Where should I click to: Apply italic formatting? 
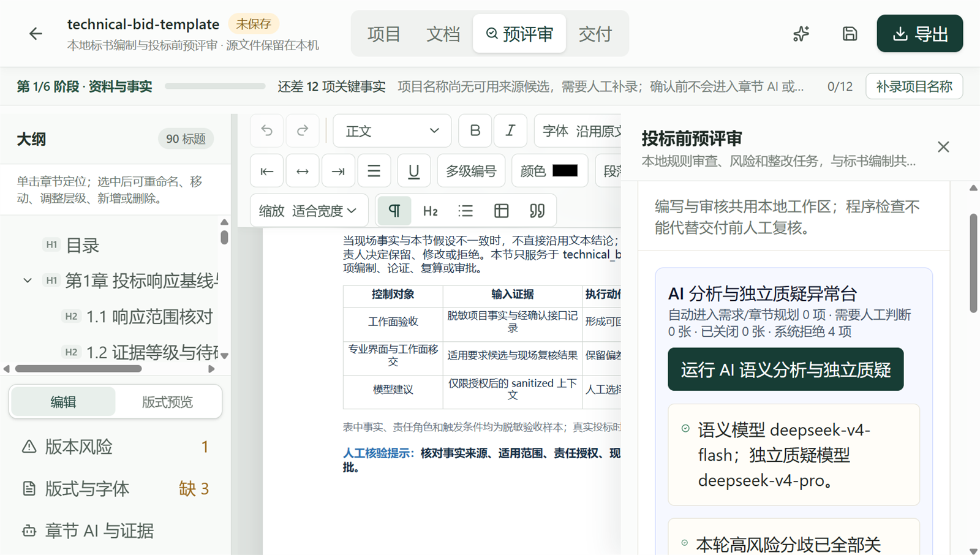pyautogui.click(x=510, y=130)
